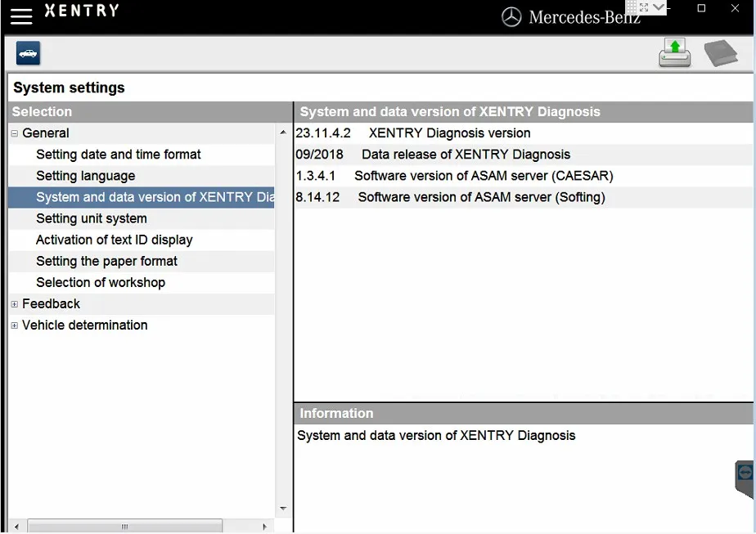Click the System settings heading
The height and width of the screenshot is (534, 756).
point(69,88)
